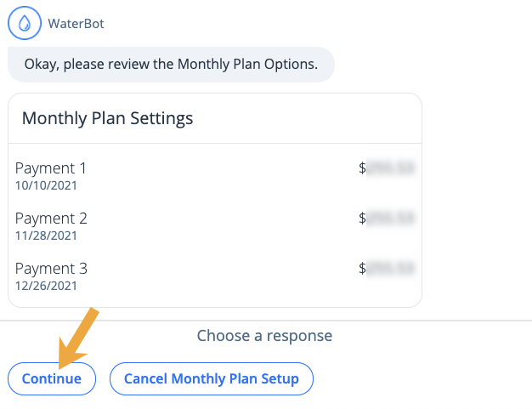Click the blurred Payment 3 amount

pos(391,268)
